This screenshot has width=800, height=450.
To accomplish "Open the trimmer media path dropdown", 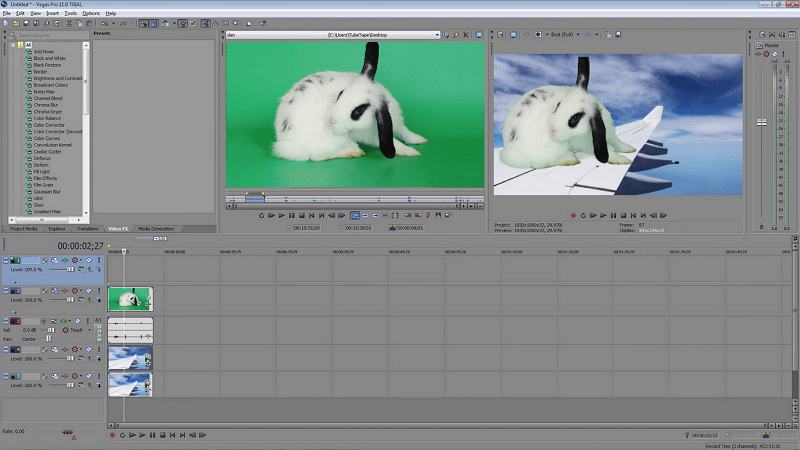I will [x=437, y=35].
